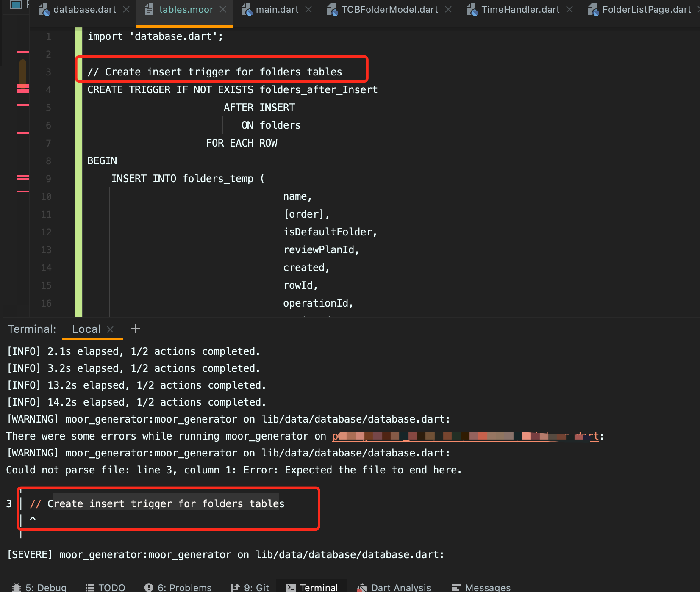Click line number 3 in the gutter

48,72
